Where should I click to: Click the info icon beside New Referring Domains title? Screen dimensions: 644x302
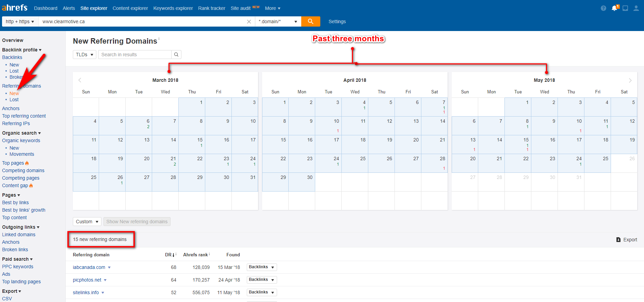click(x=159, y=39)
